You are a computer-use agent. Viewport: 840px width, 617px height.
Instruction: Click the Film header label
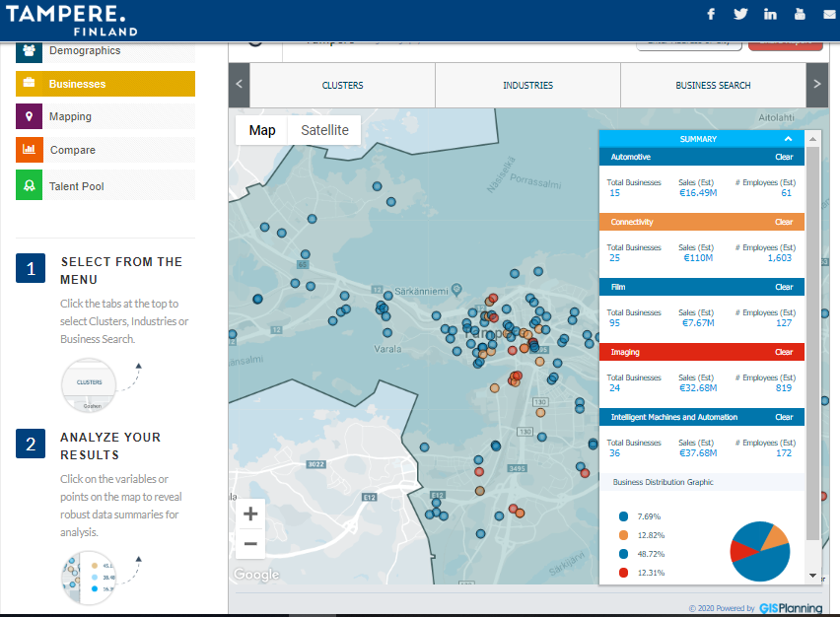618,287
